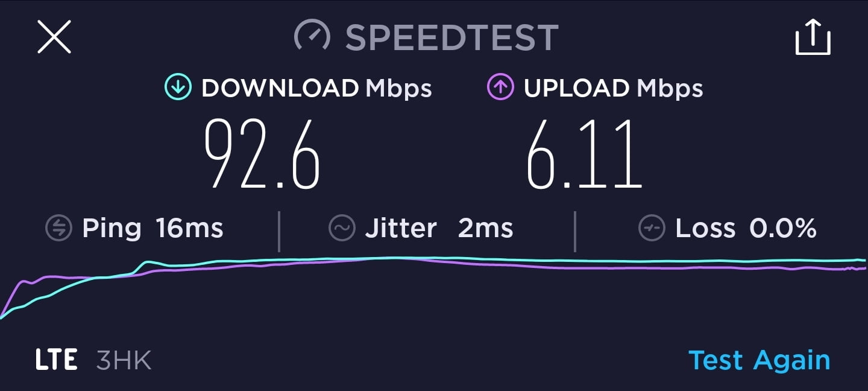This screenshot has height=391, width=868.
Task: Tap the packet Loss icon
Action: [x=652, y=229]
